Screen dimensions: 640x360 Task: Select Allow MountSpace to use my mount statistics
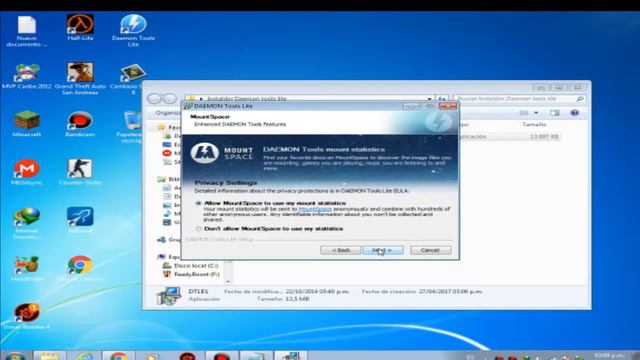coord(199,203)
